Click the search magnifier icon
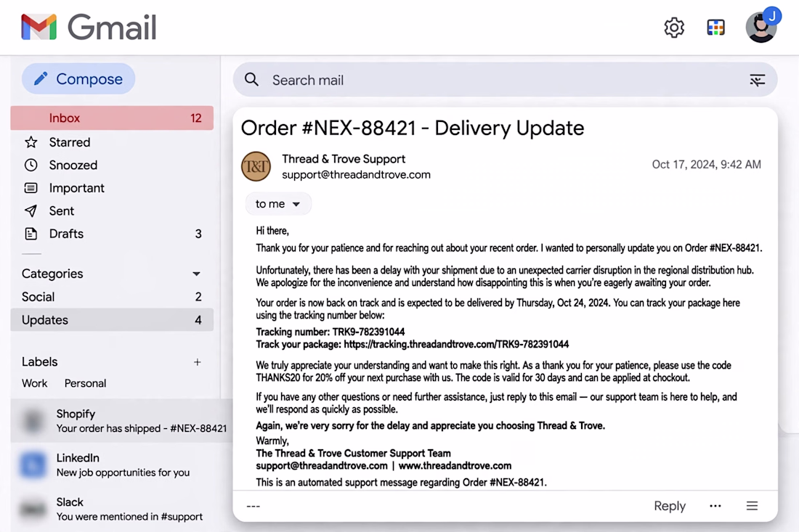 click(x=251, y=79)
